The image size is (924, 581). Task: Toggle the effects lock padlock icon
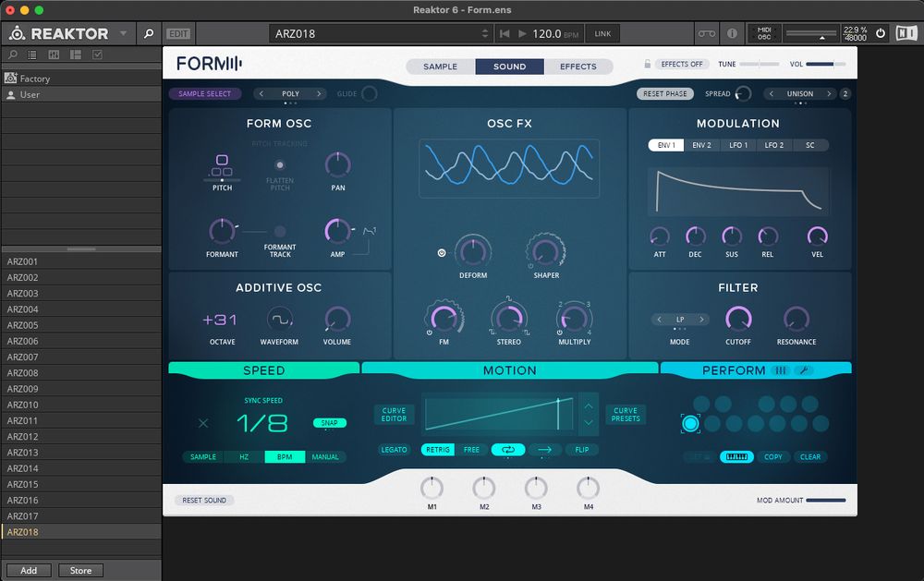point(647,65)
